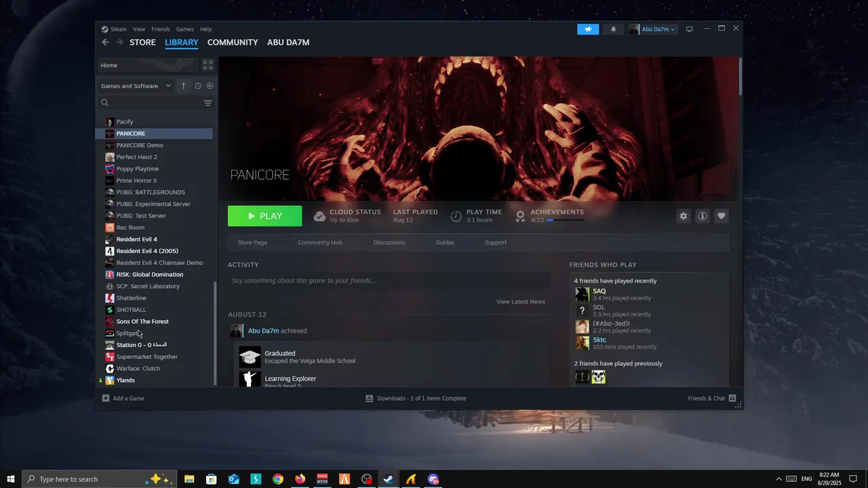Open the Discussions link

389,243
